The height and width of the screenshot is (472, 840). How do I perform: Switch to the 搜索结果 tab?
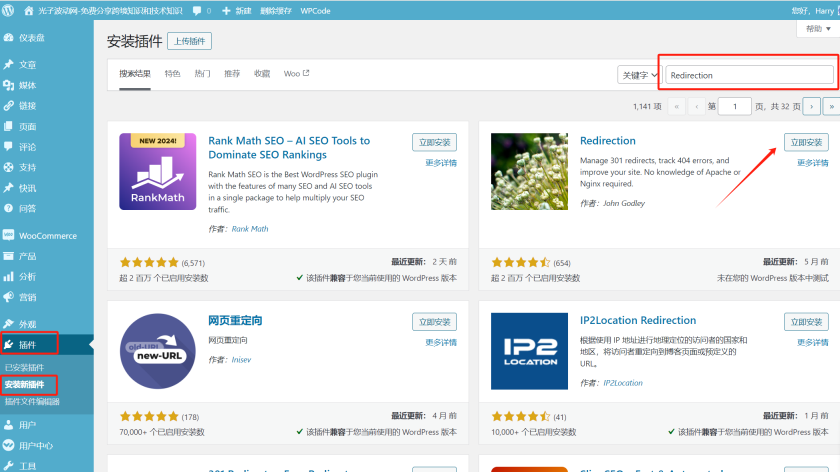pyautogui.click(x=135, y=74)
